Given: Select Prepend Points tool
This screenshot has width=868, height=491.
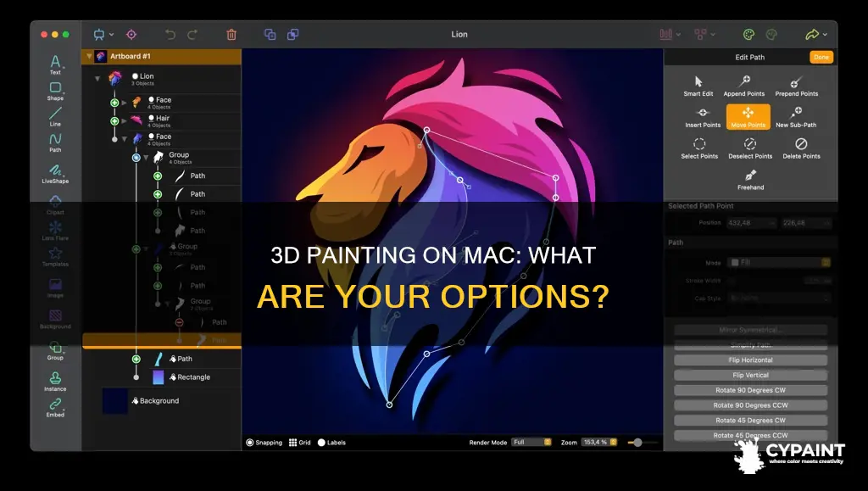Looking at the screenshot, I should [796, 86].
